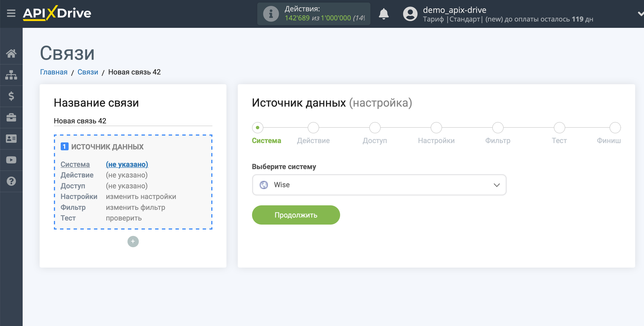
Task: Select the Финиш step circle
Action: coord(615,127)
